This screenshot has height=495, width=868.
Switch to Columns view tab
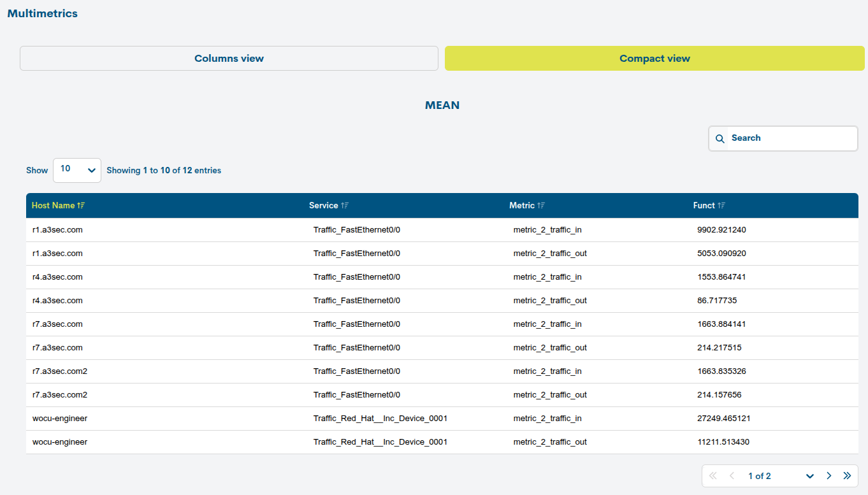(229, 59)
